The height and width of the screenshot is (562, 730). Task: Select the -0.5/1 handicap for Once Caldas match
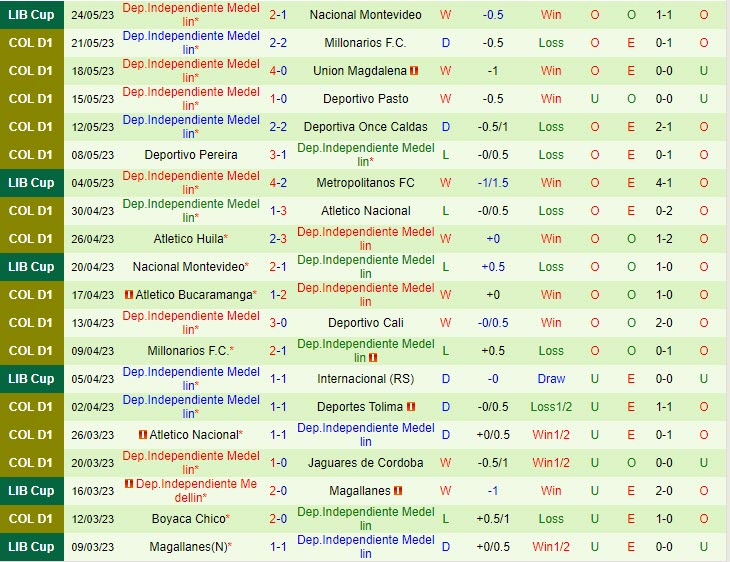click(493, 127)
